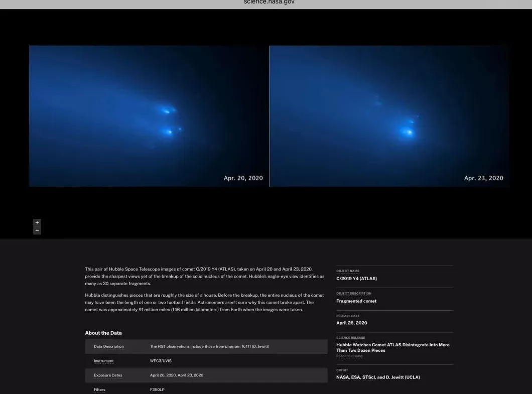Show the Instrument term definition
532x394 pixels.
(x=103, y=361)
